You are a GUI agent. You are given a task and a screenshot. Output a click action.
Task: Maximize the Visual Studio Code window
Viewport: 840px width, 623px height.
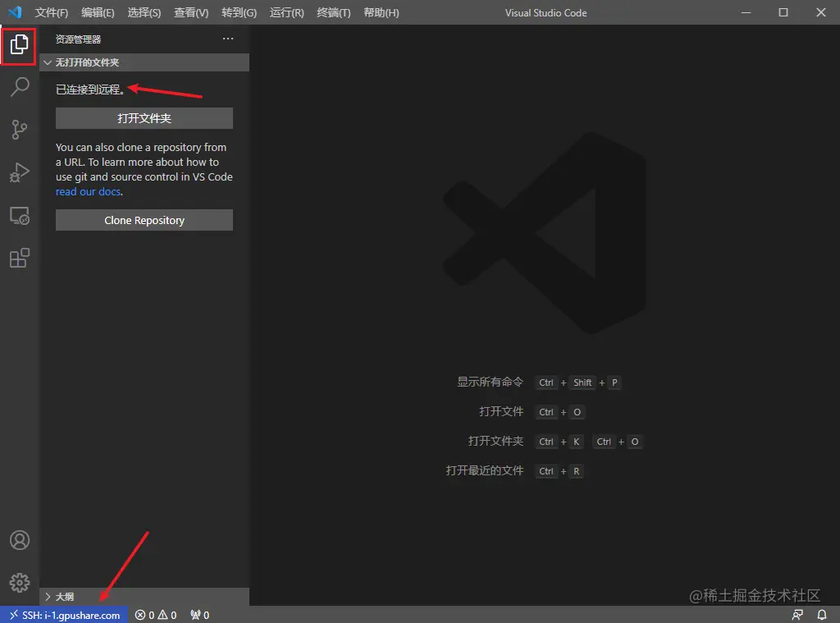tap(783, 12)
